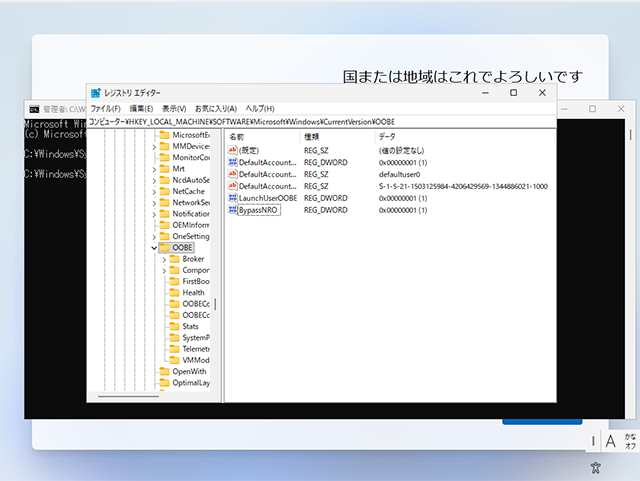
Task: Click the BypassNRO DWORD value icon
Action: click(233, 210)
